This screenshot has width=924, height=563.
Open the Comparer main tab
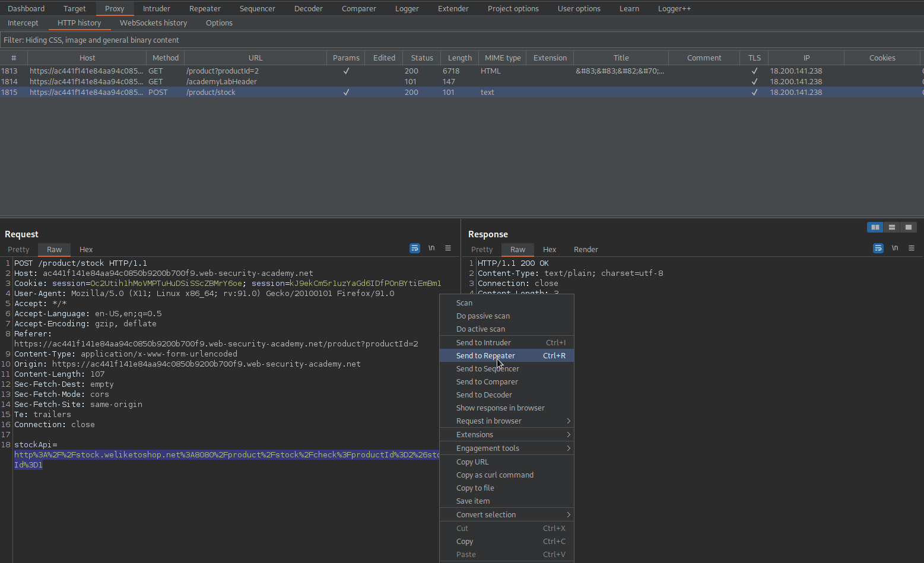coord(359,8)
